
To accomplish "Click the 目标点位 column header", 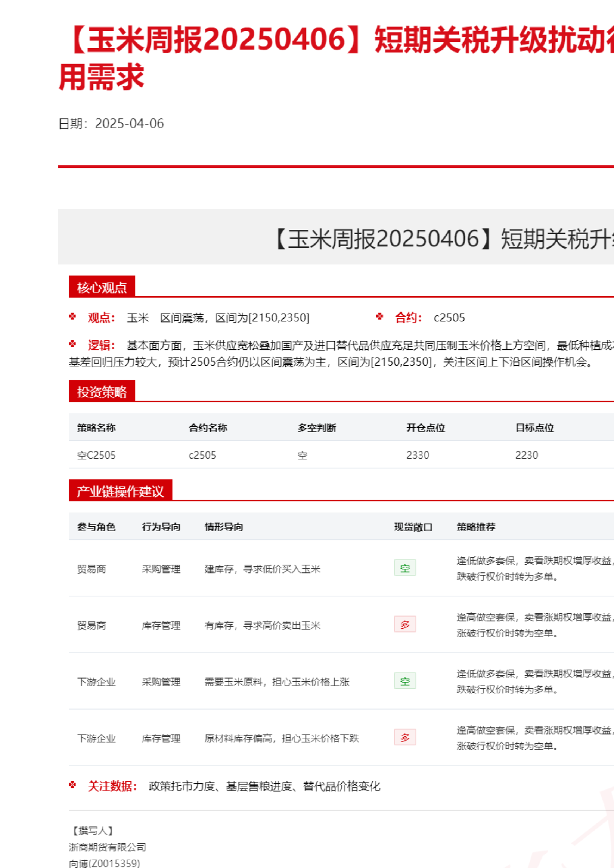I will 534,428.
